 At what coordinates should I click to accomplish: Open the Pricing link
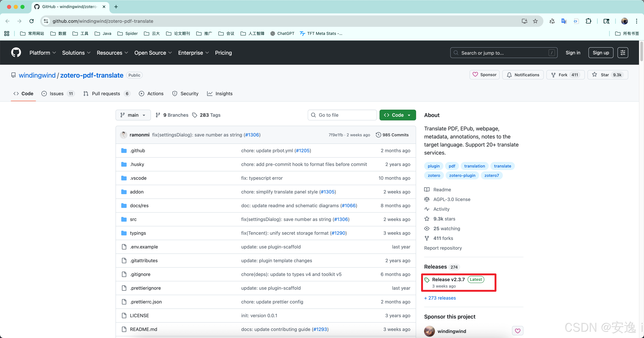[x=223, y=53]
